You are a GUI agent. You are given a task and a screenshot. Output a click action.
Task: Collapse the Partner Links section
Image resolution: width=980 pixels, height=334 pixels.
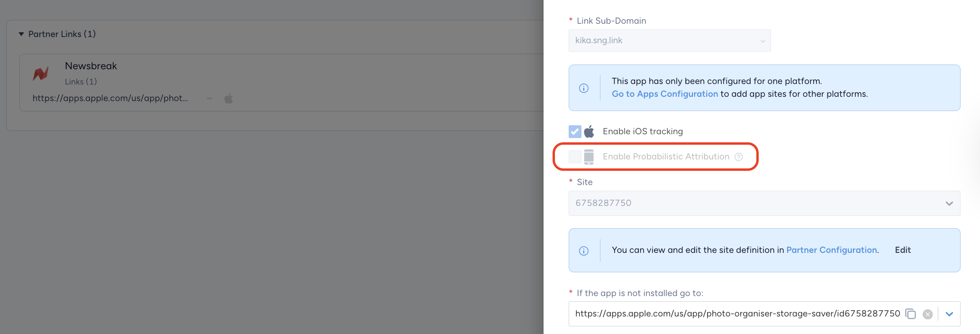coord(21,34)
